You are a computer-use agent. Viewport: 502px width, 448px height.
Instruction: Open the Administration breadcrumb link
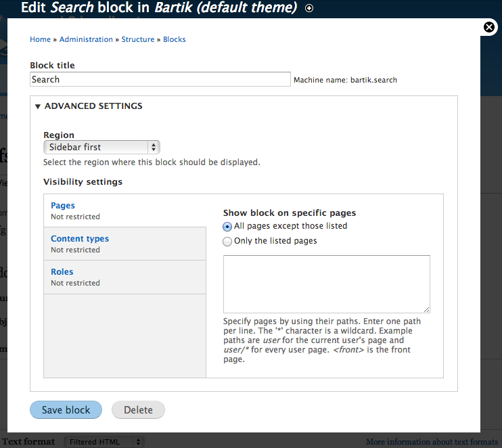point(86,39)
